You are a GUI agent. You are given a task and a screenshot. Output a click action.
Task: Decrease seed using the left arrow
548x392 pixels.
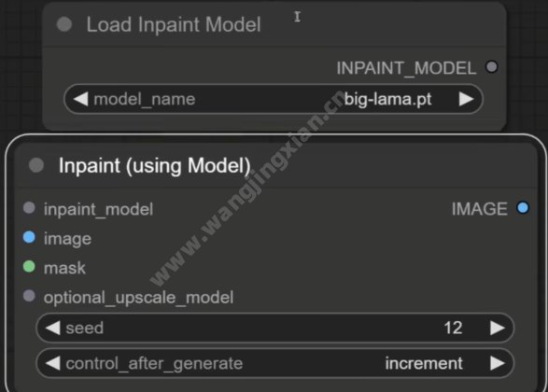pyautogui.click(x=53, y=328)
